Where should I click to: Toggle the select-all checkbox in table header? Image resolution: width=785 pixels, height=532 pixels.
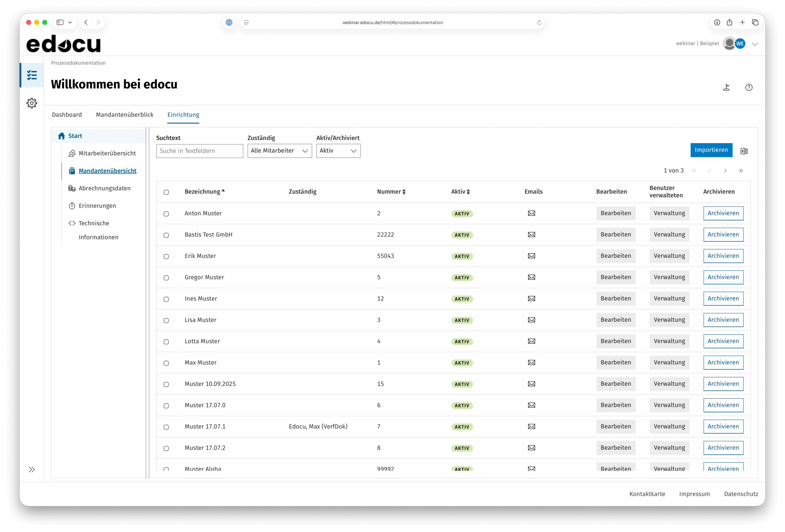(166, 192)
